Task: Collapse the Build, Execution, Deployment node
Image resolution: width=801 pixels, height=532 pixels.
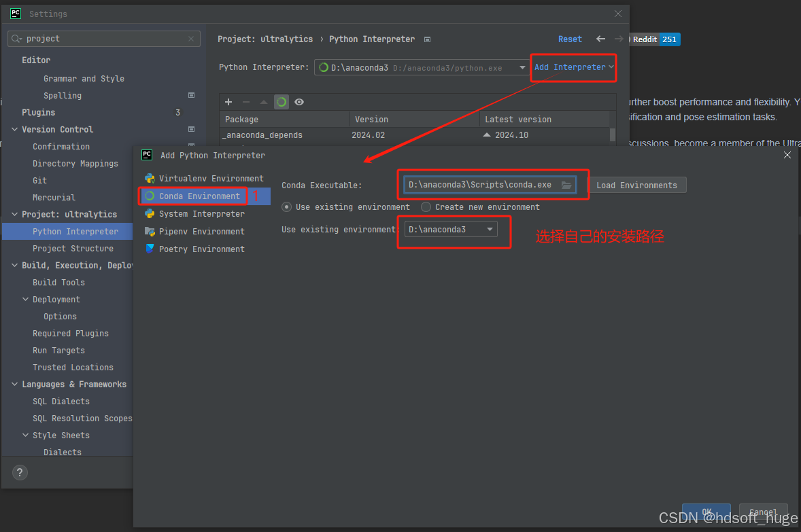Action: click(x=15, y=265)
